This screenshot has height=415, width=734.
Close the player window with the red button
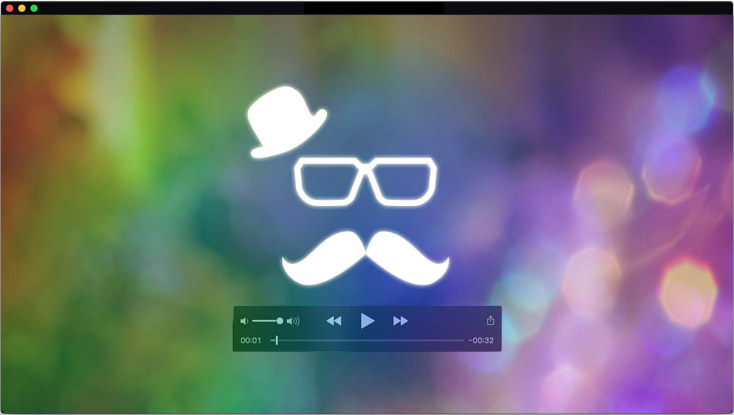pyautogui.click(x=9, y=8)
